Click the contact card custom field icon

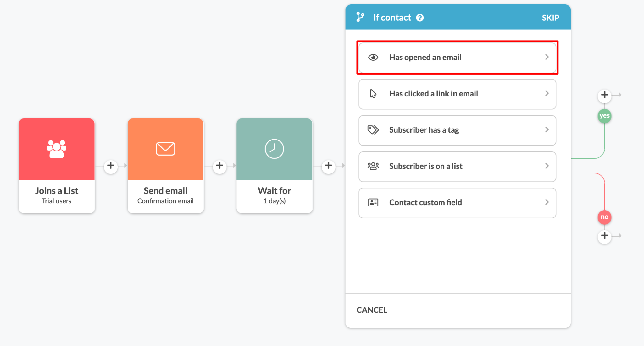click(373, 202)
